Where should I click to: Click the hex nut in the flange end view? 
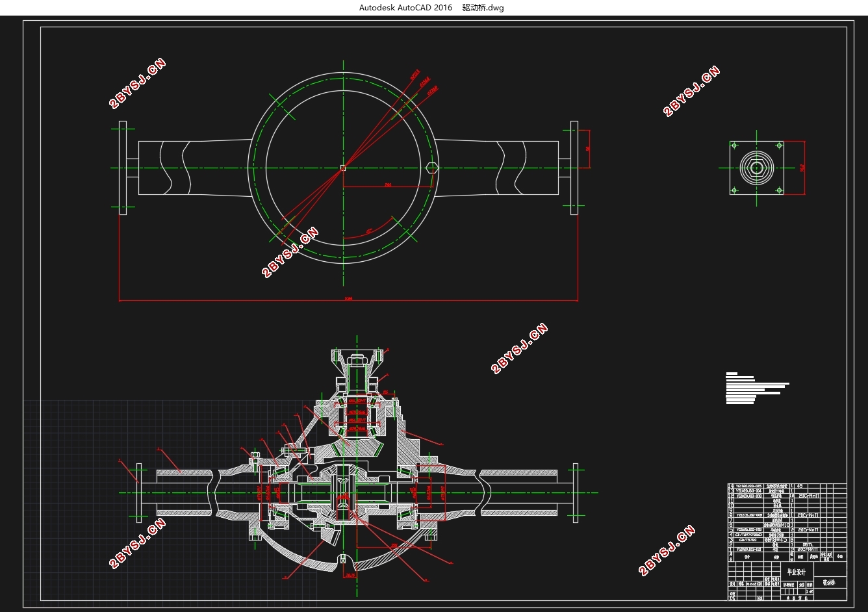click(x=757, y=168)
